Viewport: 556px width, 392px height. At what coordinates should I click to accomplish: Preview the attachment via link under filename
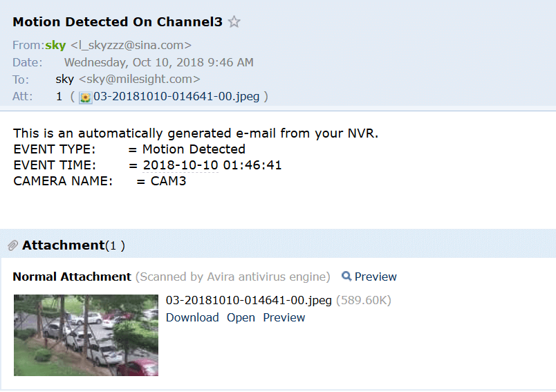[284, 317]
